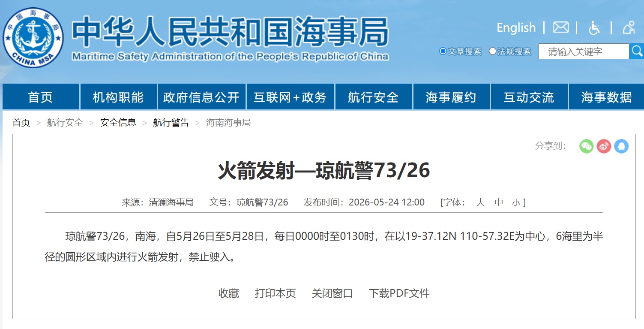Click the site title 中华人民共和国海事局
Viewport: 644px width, 329px height.
230,32
